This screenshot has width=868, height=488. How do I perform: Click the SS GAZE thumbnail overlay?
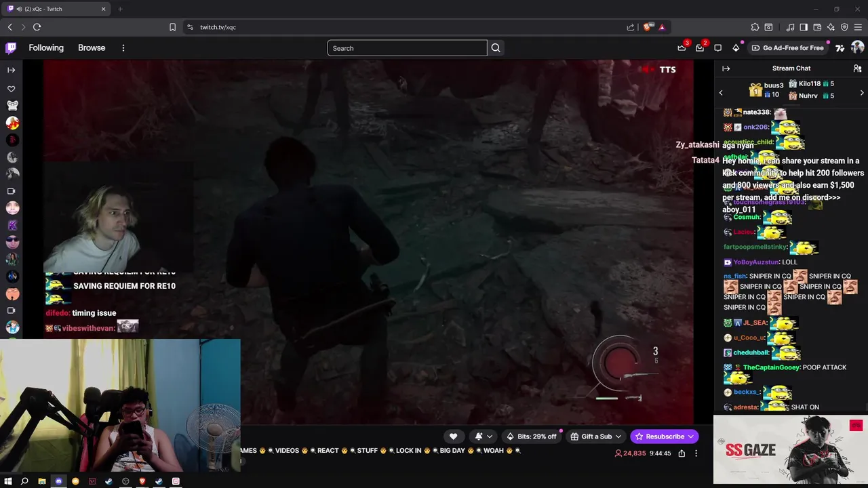click(x=791, y=449)
